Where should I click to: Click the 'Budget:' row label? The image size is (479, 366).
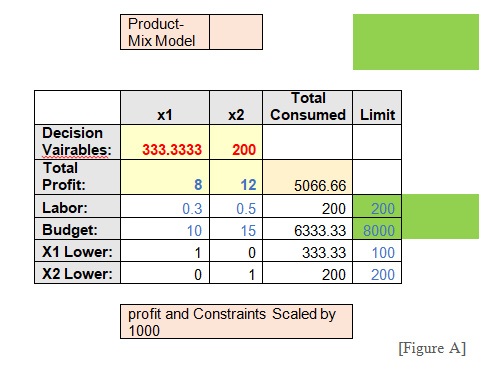(77, 229)
